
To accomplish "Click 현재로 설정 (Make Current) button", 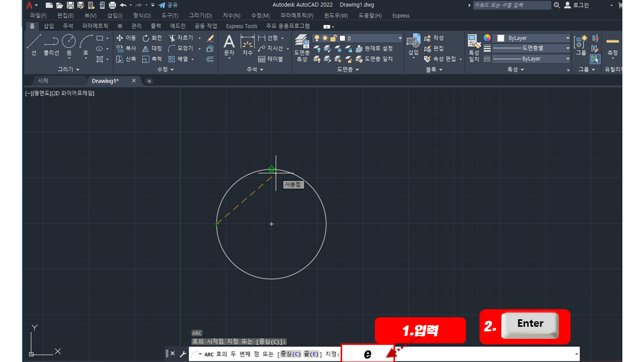I will point(374,49).
